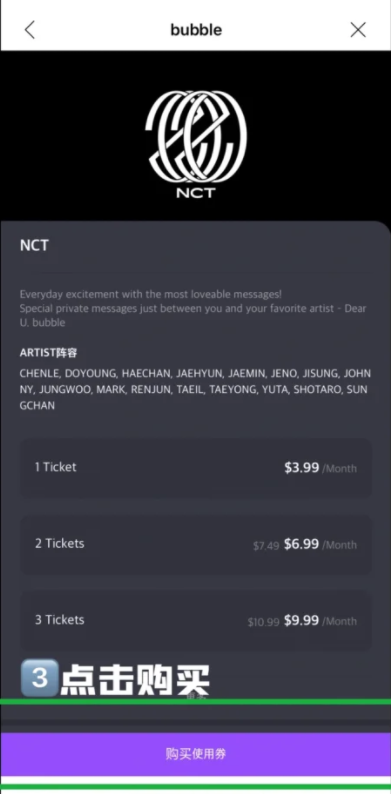Tap the $3.99 monthly price
This screenshot has height=794, width=391.
301,467
